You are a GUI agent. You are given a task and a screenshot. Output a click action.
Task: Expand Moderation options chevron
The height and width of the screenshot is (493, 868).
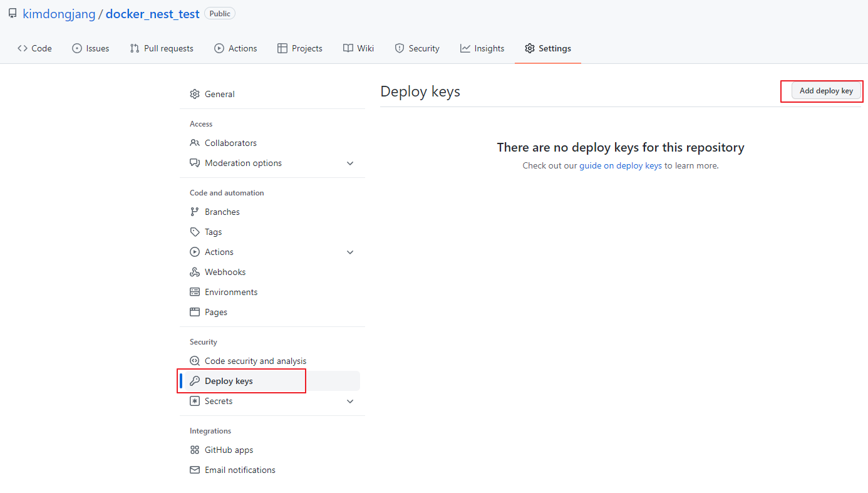point(350,163)
